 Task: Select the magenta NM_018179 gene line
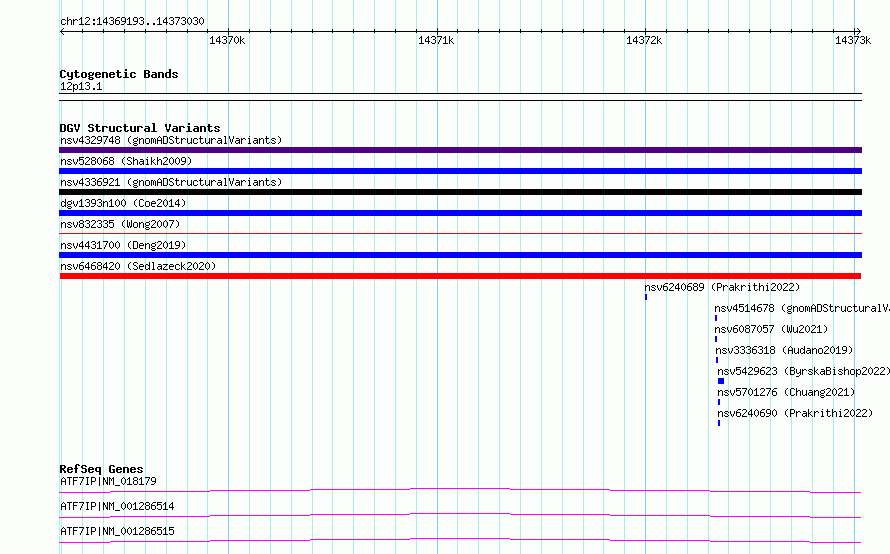[x=460, y=490]
